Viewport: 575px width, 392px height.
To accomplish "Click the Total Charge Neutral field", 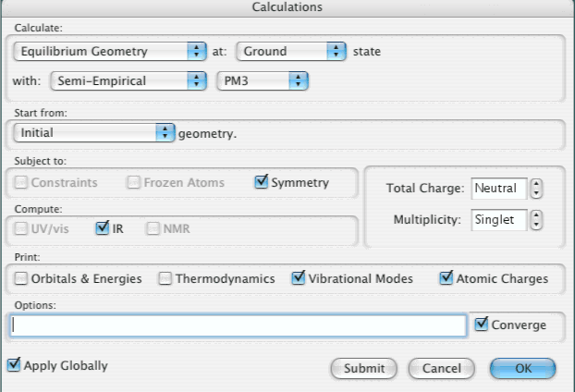I will click(498, 189).
